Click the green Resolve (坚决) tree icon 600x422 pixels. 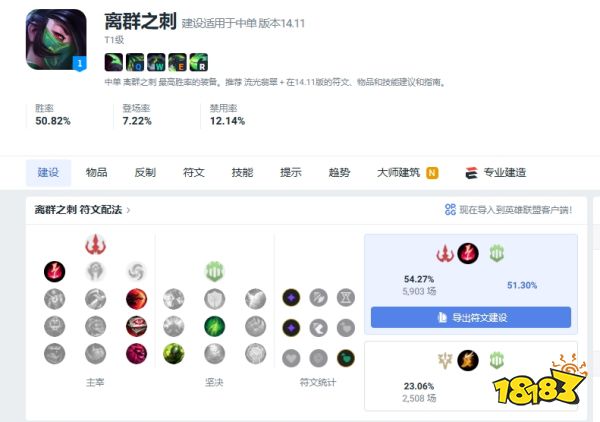214,272
